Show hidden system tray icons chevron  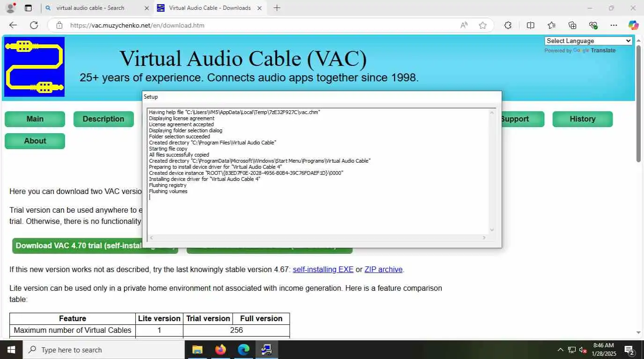(x=560, y=350)
